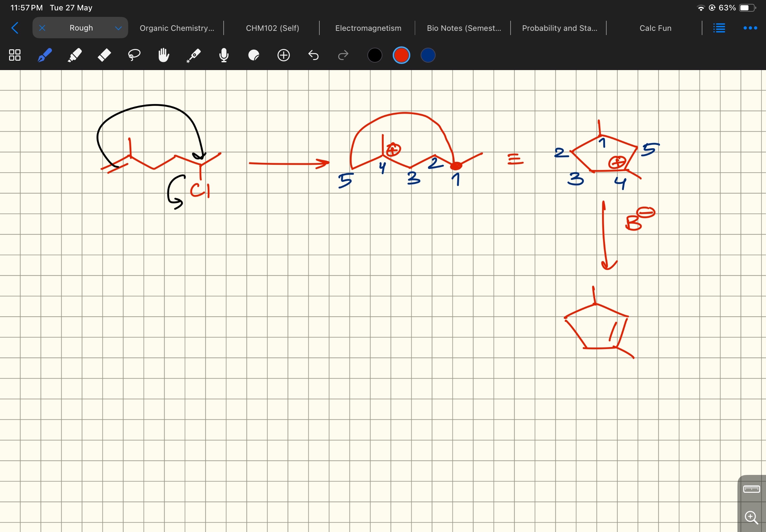Tap the orientation lock status icon

(712, 8)
